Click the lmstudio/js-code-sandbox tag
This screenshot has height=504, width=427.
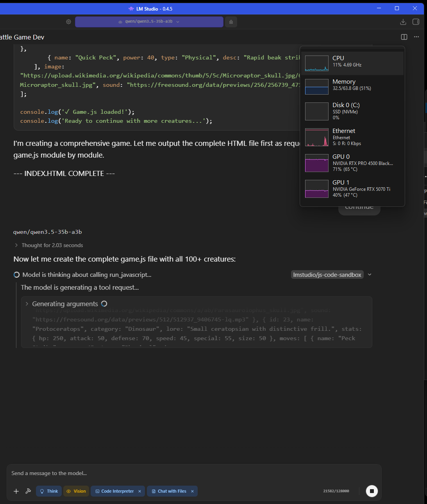pyautogui.click(x=327, y=275)
